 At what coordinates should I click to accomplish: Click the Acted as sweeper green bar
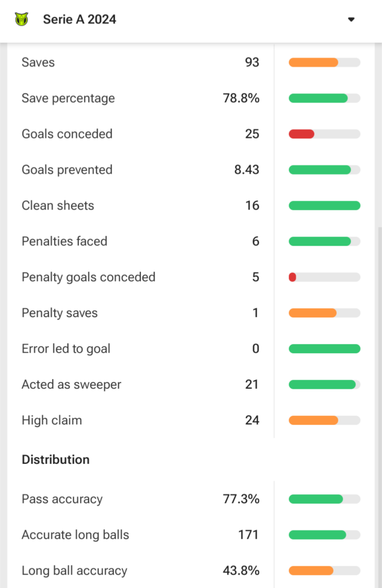322,385
